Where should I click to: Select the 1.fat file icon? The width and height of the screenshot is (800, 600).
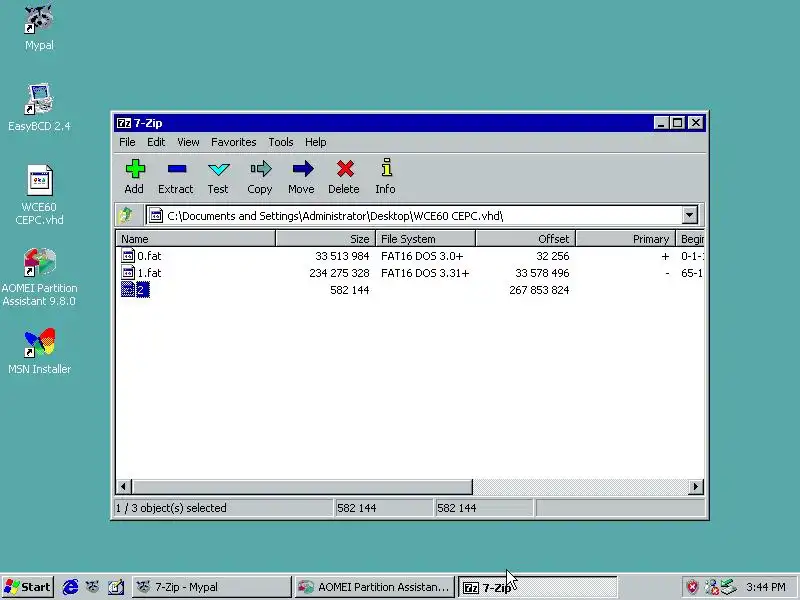[128, 273]
